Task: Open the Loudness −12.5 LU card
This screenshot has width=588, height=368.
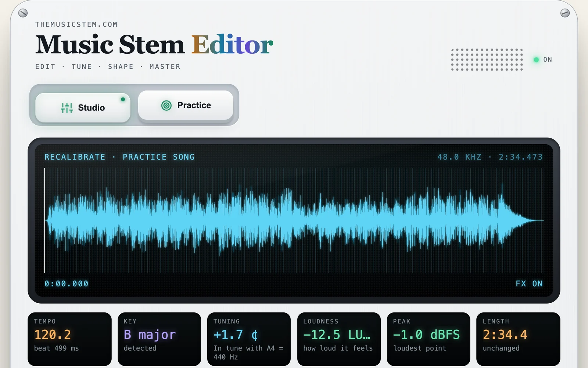Action: pyautogui.click(x=339, y=339)
